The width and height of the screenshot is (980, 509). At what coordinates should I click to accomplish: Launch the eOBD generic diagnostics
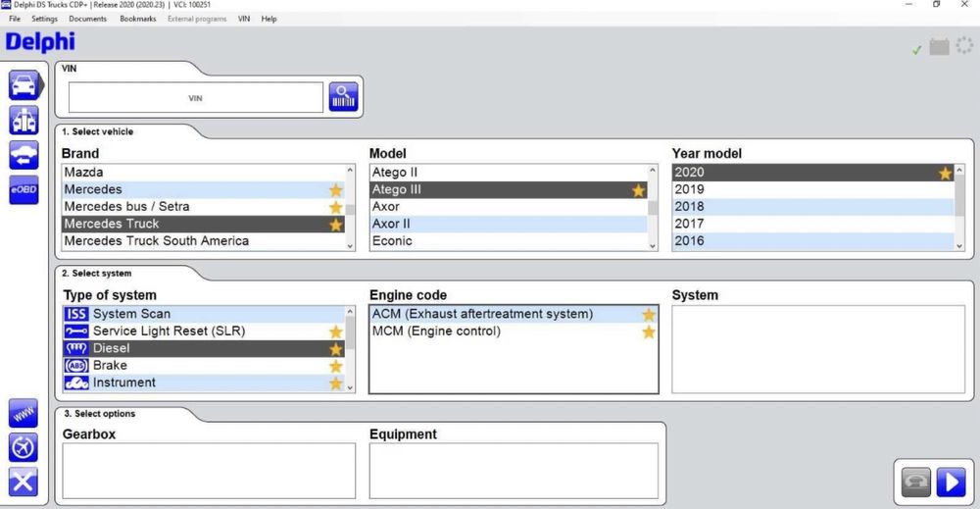[24, 189]
